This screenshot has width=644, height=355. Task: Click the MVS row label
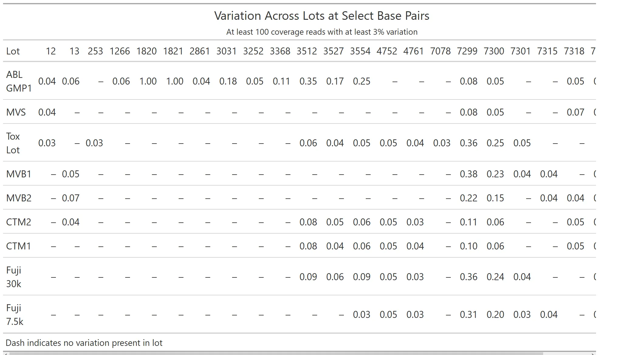click(16, 112)
